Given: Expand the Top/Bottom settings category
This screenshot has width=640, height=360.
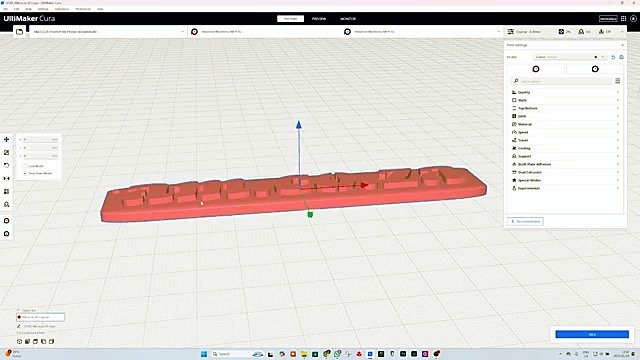Looking at the screenshot, I should [x=565, y=108].
